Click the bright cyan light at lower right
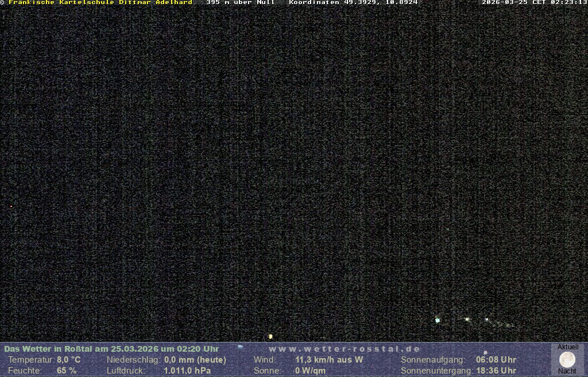588x377 pixels. (x=438, y=320)
